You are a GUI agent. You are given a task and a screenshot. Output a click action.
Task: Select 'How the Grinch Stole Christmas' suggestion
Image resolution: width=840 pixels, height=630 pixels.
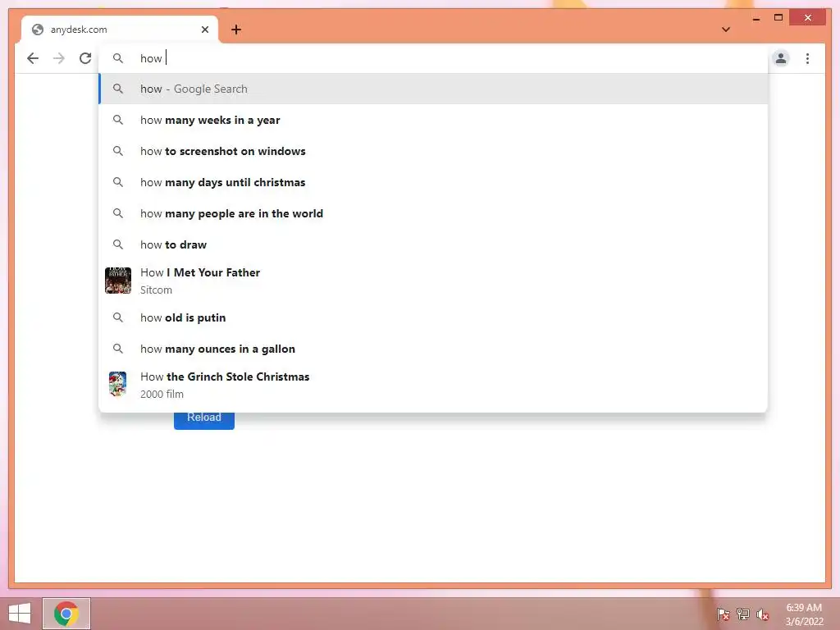(x=433, y=385)
